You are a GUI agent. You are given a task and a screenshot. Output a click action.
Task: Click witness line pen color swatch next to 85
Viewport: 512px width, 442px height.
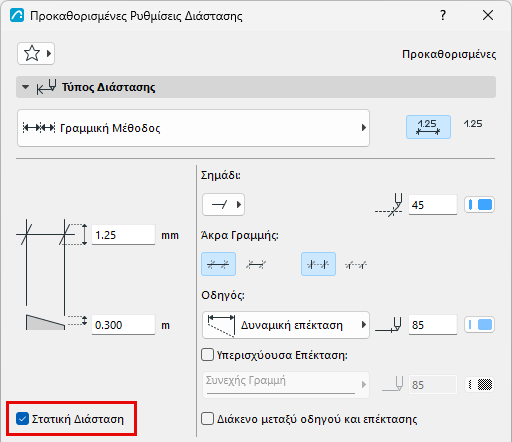click(x=480, y=325)
